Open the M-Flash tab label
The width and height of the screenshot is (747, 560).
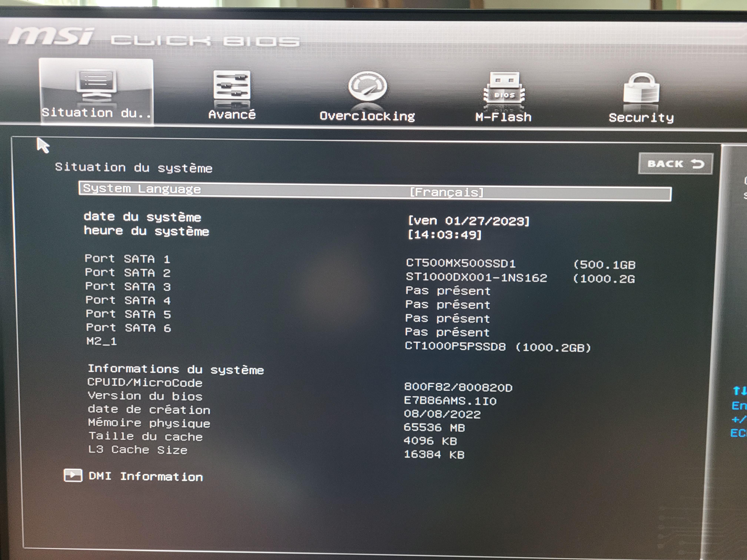coord(504,117)
